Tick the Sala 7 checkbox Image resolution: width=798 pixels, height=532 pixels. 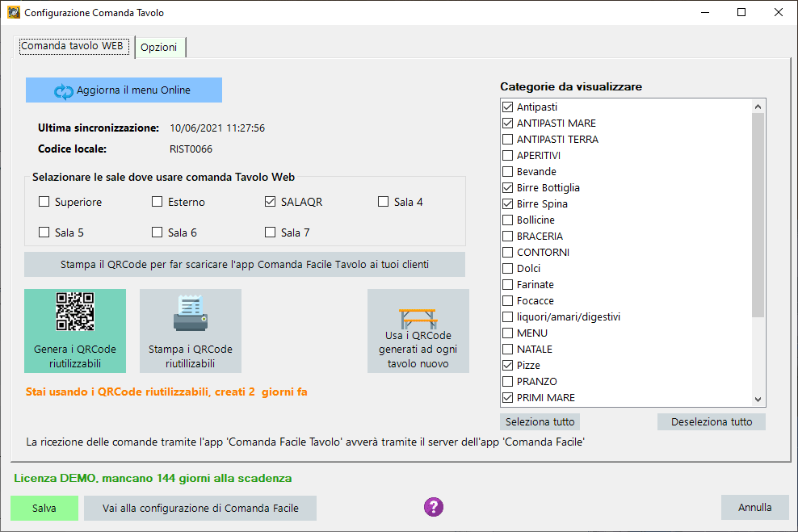point(271,232)
